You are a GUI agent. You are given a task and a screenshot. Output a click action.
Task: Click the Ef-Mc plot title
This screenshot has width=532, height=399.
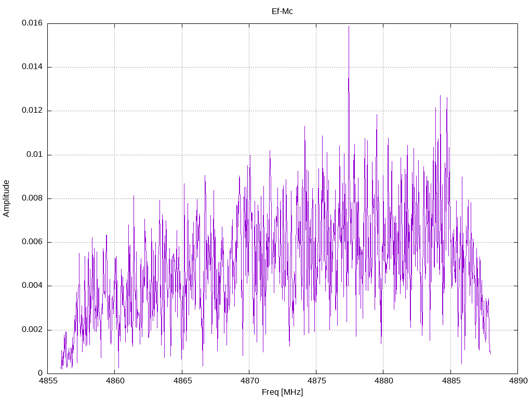pos(282,11)
